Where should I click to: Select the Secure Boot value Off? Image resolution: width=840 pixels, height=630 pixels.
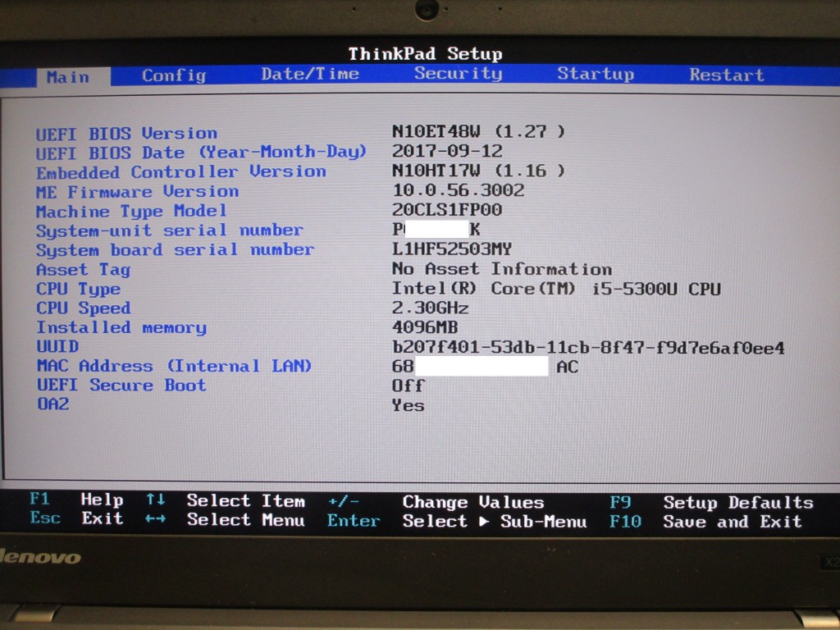[408, 386]
